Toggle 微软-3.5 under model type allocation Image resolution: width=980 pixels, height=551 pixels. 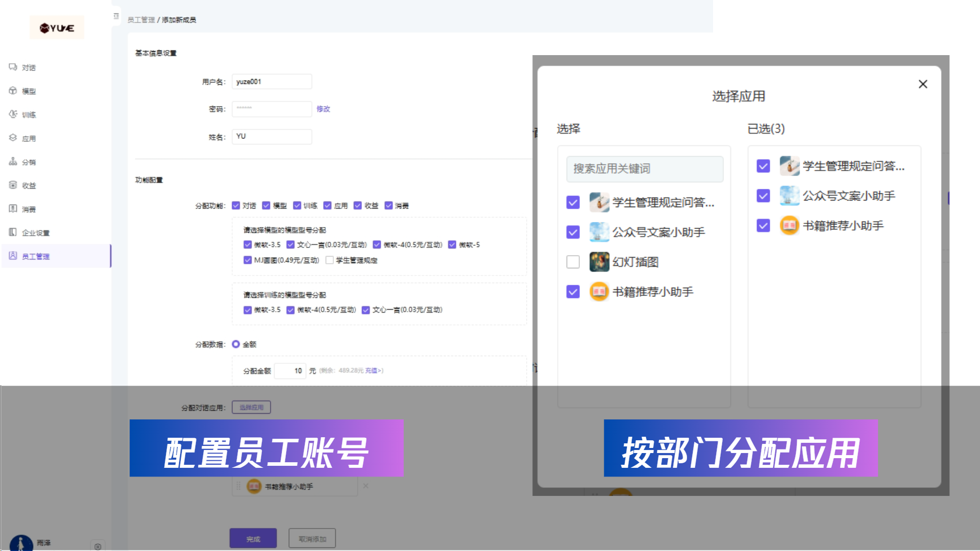(248, 244)
